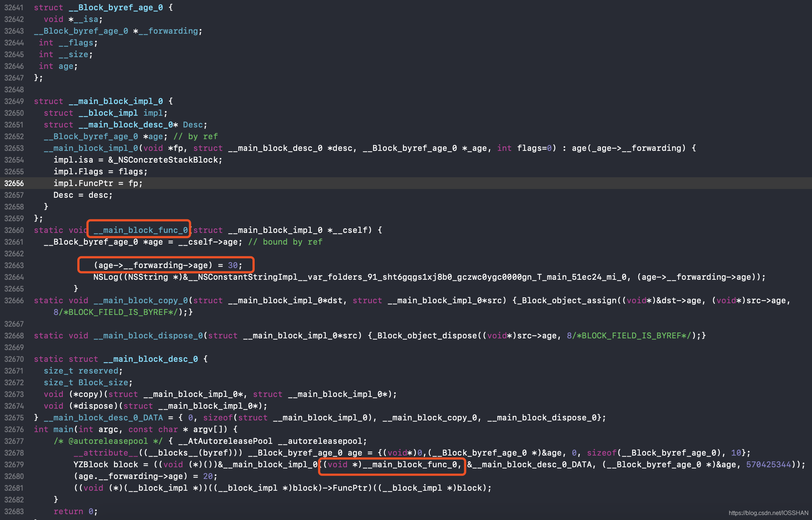Click '(*dispose)' function pointer on line 32674
This screenshot has height=520, width=812.
click(93, 406)
